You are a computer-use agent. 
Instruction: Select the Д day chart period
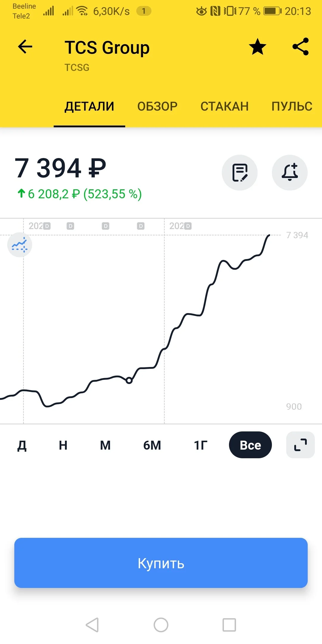coord(22,445)
